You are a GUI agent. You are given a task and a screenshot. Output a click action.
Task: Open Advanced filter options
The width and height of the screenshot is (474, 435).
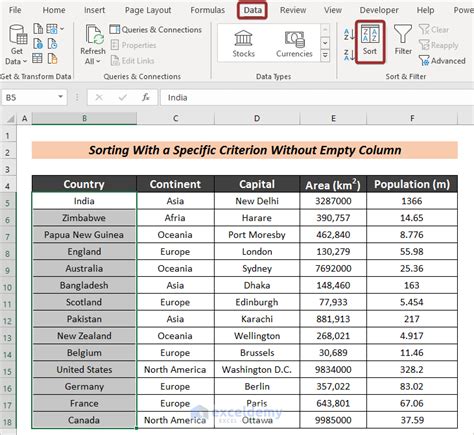pyautogui.click(x=442, y=61)
